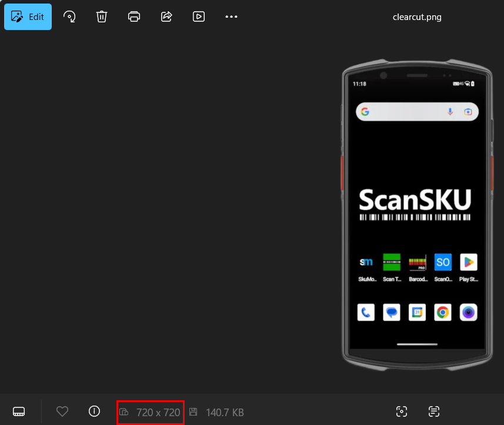Click the disk icon beside the file size
This screenshot has width=504, height=425.
click(x=193, y=412)
